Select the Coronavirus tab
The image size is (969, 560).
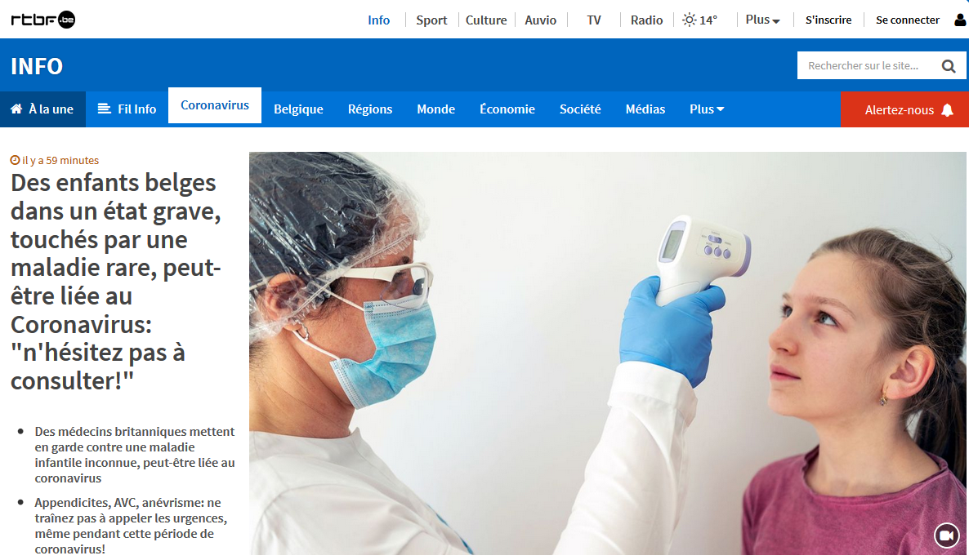tap(214, 105)
